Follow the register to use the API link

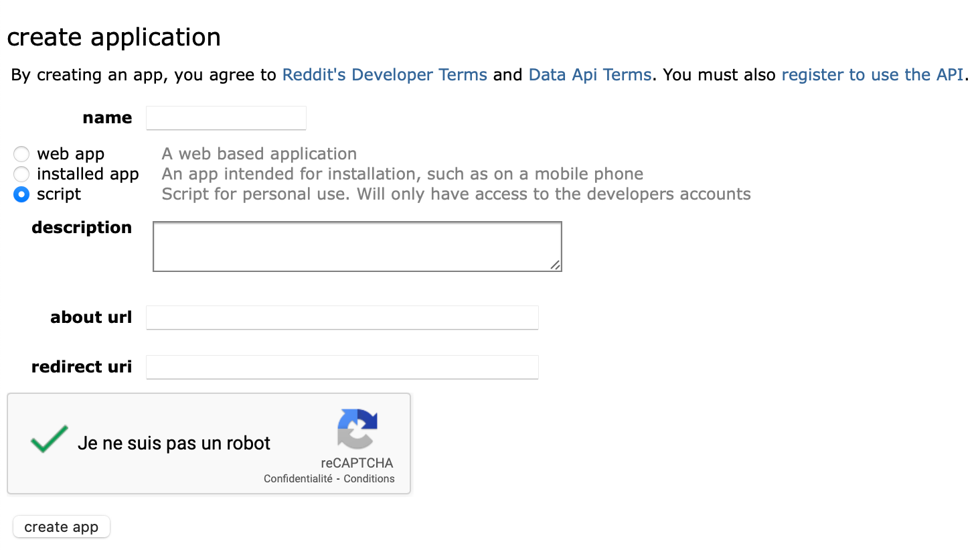point(872,74)
